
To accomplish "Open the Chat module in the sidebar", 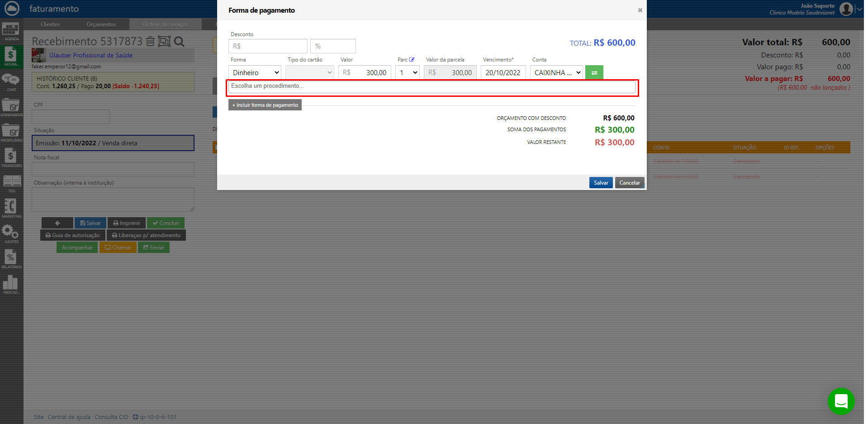I will click(x=11, y=82).
